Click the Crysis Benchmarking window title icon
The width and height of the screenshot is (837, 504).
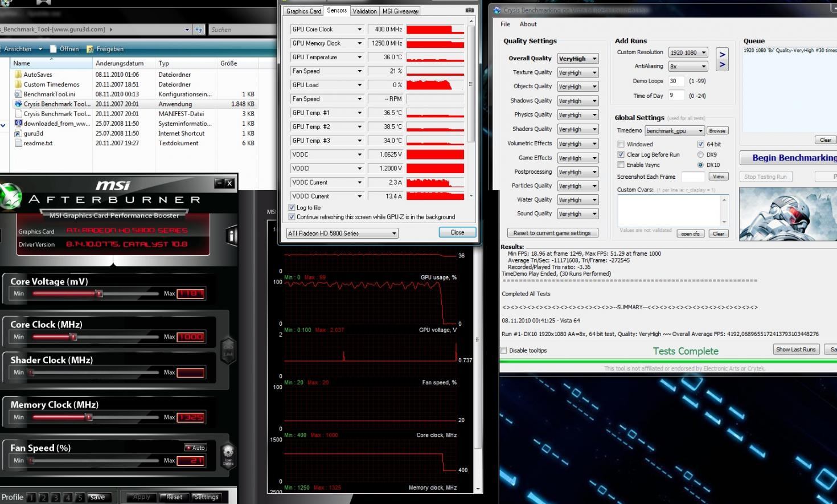click(497, 10)
